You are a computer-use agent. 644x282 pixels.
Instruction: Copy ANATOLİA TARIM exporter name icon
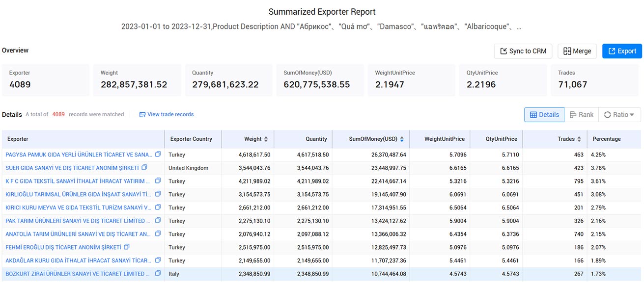click(158, 234)
